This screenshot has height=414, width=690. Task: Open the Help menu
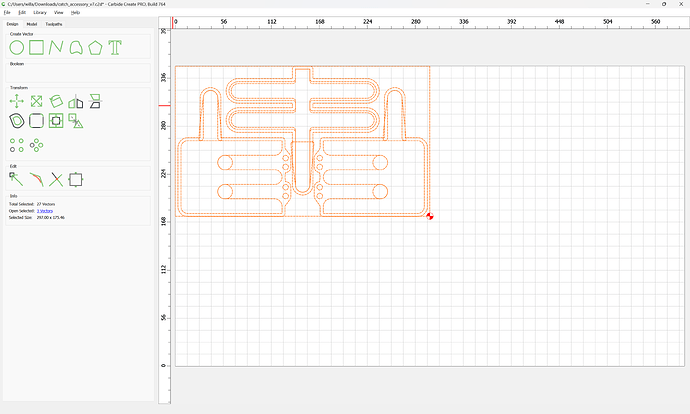[x=76, y=12]
